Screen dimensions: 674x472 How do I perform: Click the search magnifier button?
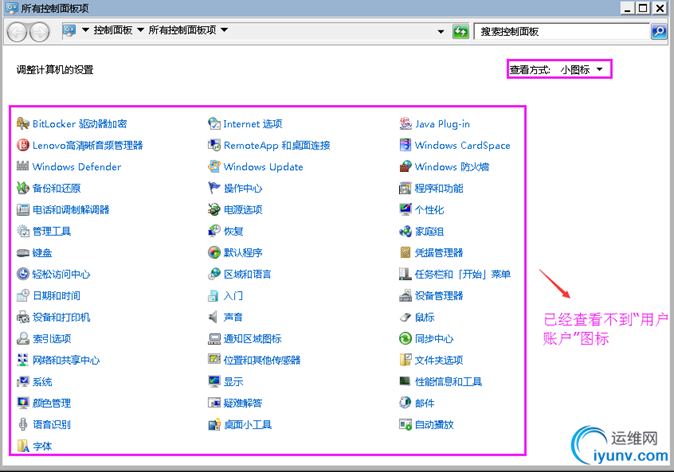click(x=659, y=31)
